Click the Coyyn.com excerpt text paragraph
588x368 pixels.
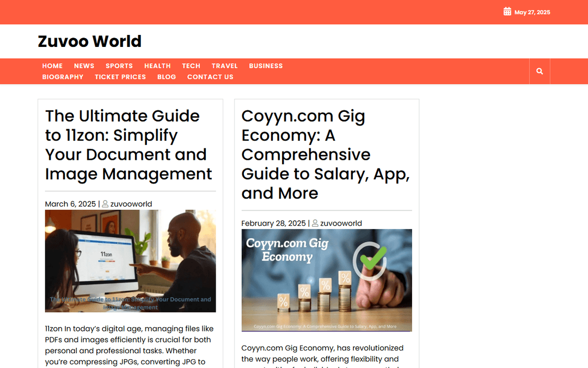(x=323, y=356)
